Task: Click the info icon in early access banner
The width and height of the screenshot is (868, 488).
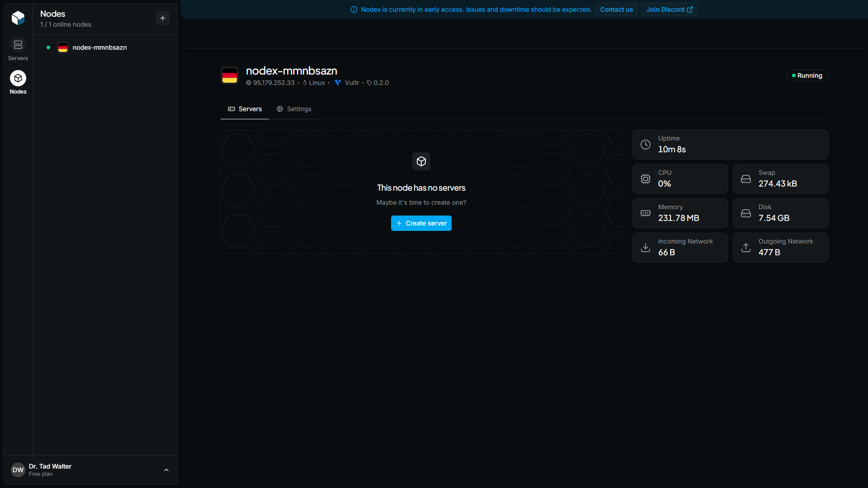Action: pyautogui.click(x=354, y=9)
